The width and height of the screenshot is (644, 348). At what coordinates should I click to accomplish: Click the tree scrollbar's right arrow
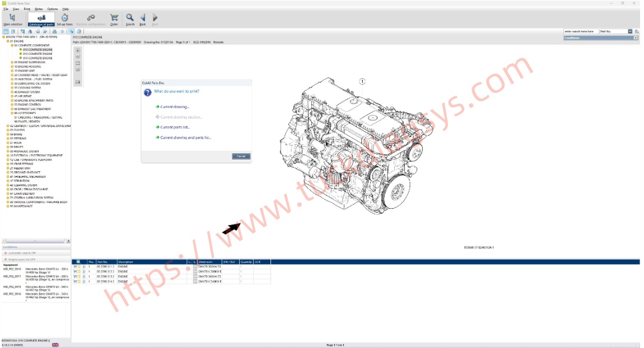[x=68, y=241]
